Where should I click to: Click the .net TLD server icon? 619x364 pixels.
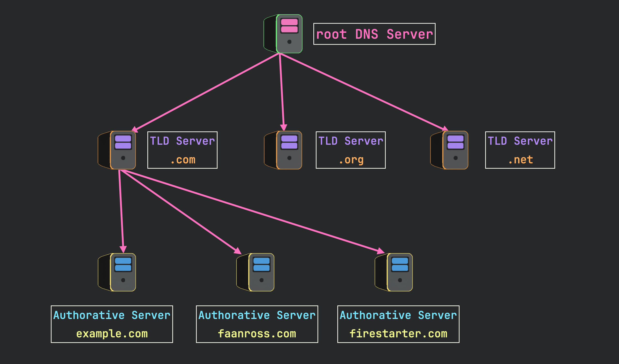click(x=450, y=150)
